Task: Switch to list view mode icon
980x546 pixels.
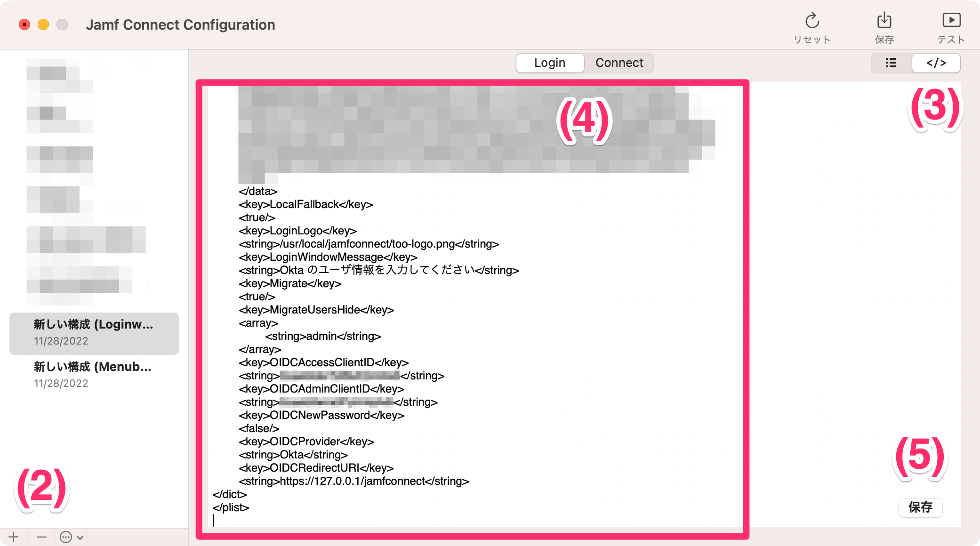Action: pyautogui.click(x=891, y=63)
